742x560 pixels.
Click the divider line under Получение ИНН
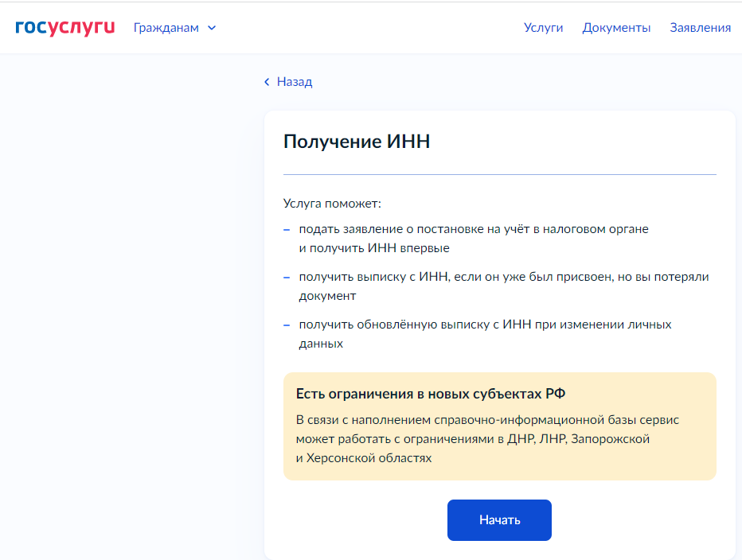click(499, 174)
